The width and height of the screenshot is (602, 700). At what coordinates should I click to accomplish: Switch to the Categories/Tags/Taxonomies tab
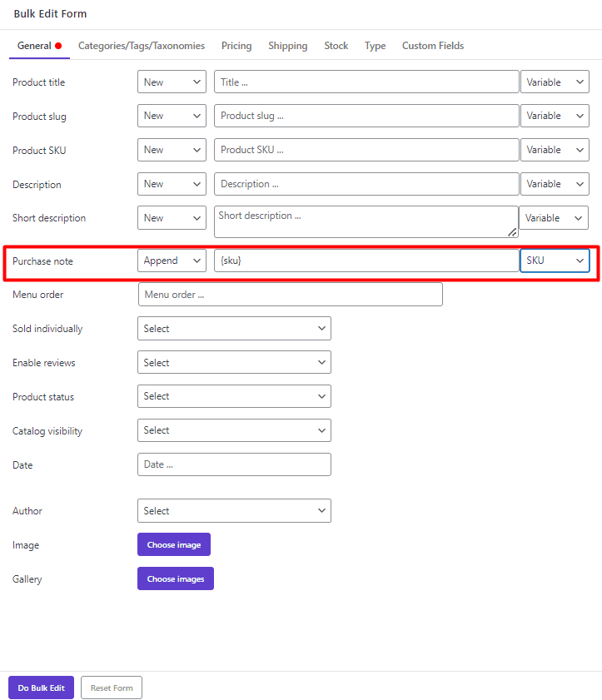coord(141,46)
